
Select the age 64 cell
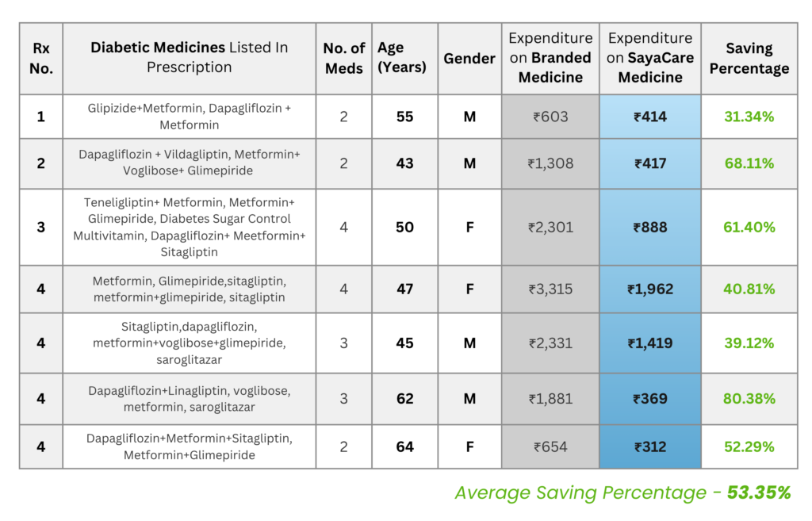[x=405, y=447]
